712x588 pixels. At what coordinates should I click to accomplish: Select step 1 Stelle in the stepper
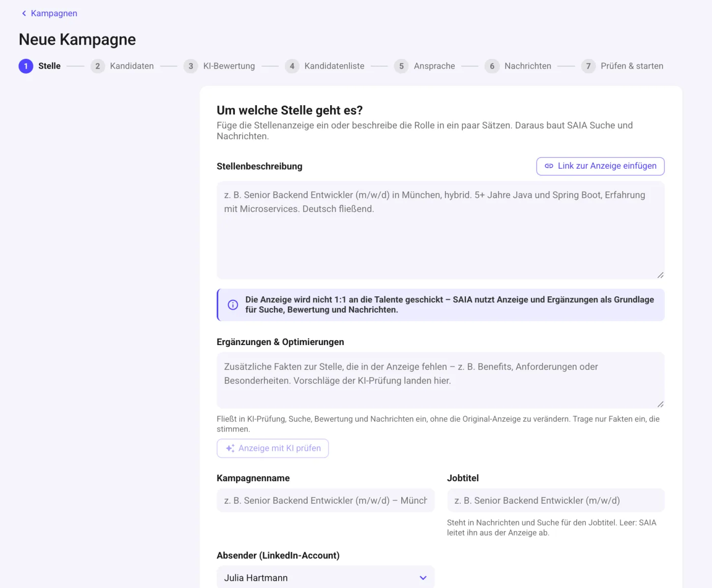tap(40, 66)
